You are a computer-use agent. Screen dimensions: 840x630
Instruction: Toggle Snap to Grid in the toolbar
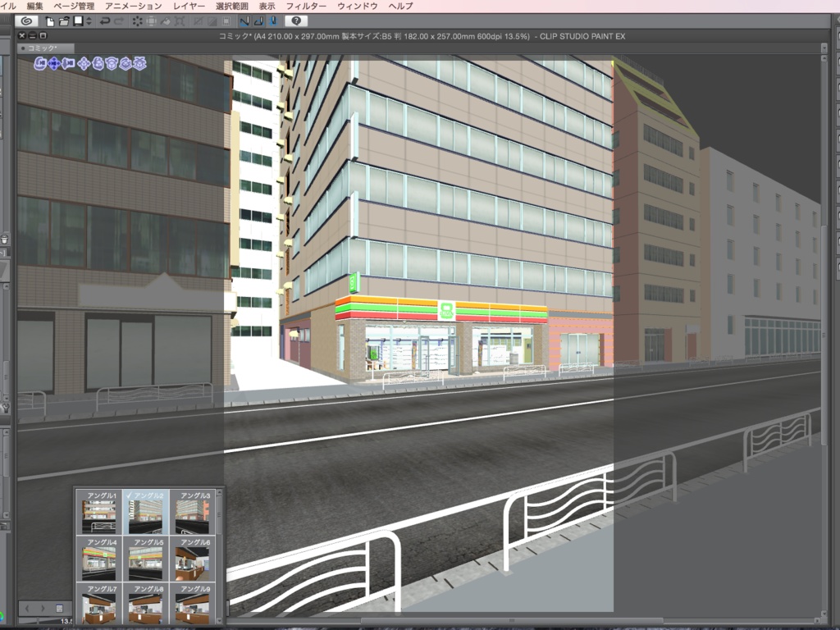[272, 21]
